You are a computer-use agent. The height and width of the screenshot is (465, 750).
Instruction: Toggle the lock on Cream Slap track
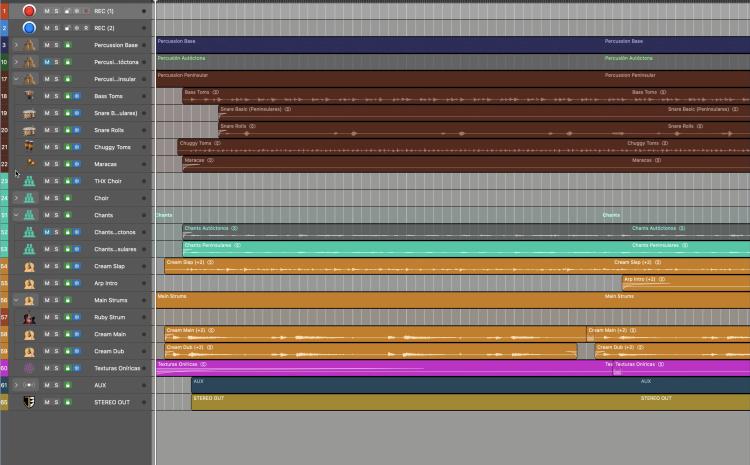[67, 266]
